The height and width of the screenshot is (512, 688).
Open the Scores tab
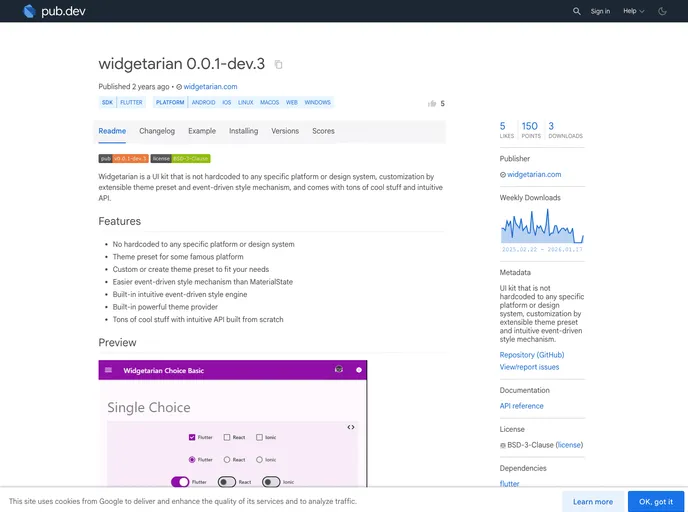(323, 131)
